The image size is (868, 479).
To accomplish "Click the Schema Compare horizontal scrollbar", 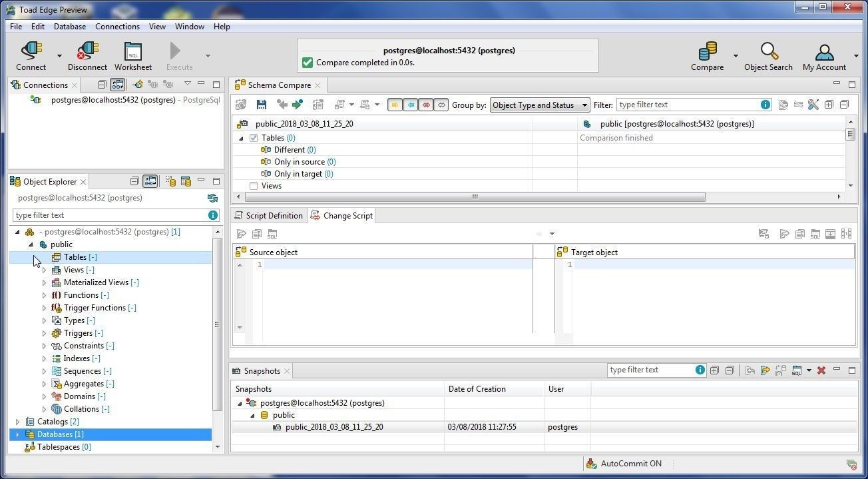I will (475, 197).
